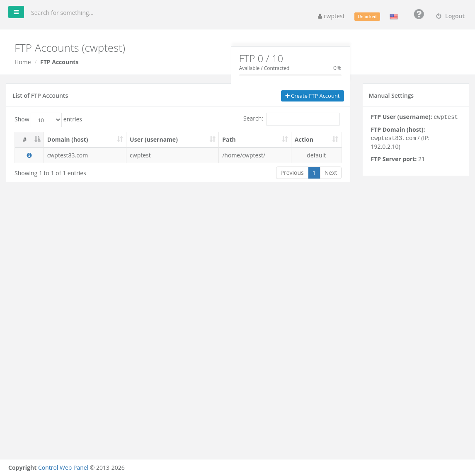This screenshot has height=476, width=475.
Task: Click the FTP Server port value 21
Action: tap(421, 159)
